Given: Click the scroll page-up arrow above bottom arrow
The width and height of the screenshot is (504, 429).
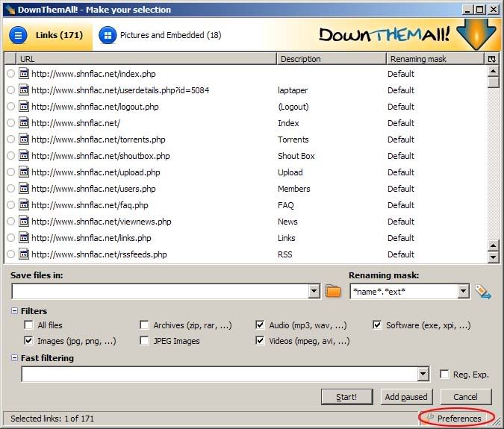Looking at the screenshot, I should (493, 245).
